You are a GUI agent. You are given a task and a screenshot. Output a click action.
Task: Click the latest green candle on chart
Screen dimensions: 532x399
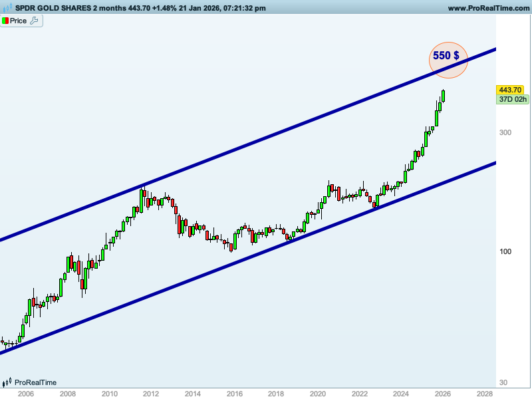click(444, 96)
